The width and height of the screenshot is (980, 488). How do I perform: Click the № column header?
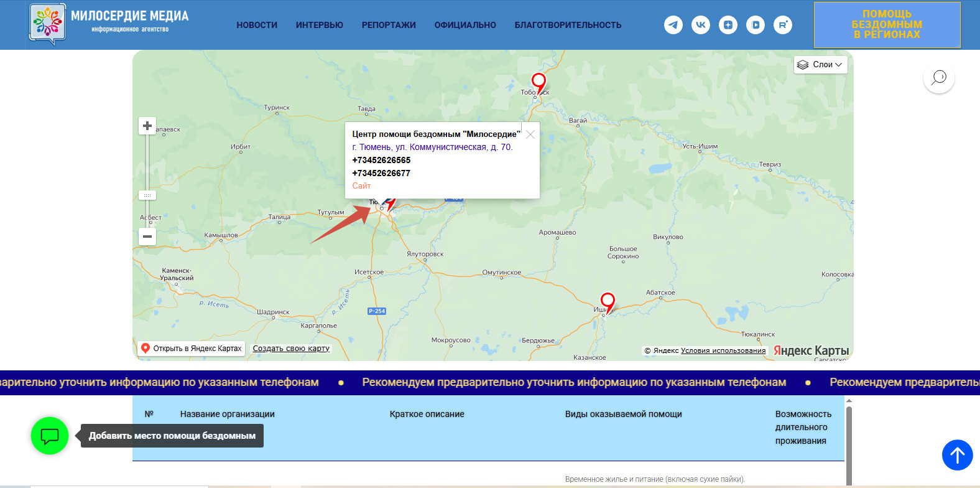(x=149, y=415)
